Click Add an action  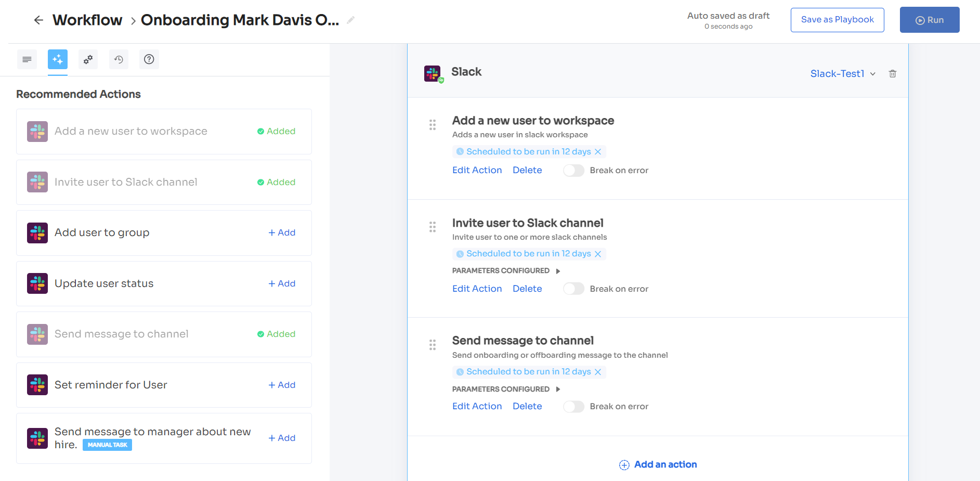click(658, 465)
